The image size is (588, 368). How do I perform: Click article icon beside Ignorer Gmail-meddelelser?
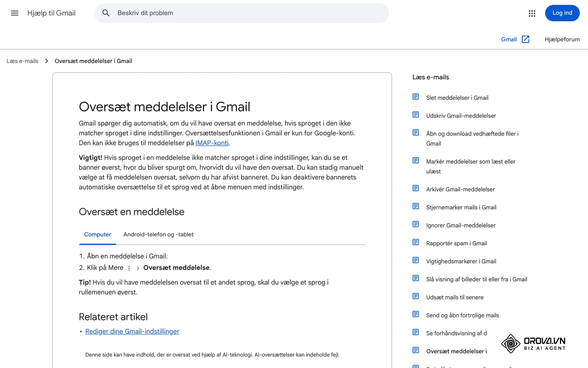pyautogui.click(x=416, y=224)
